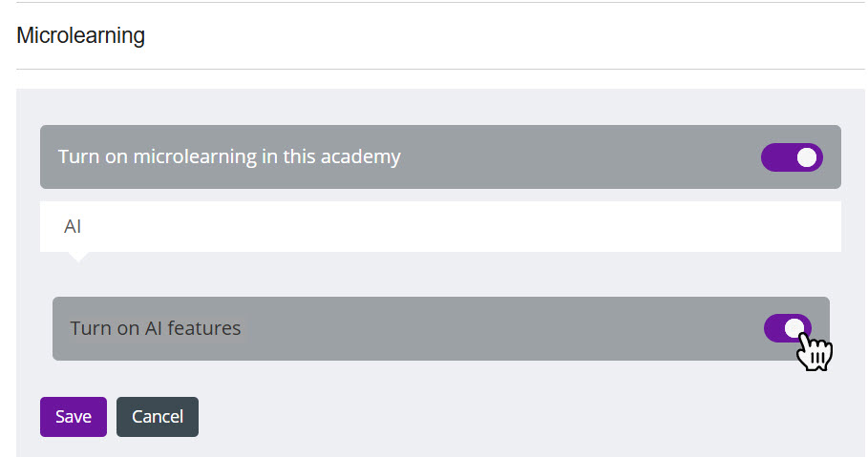This screenshot has height=457, width=868.
Task: Turn off the AI features toggle
Action: point(788,328)
